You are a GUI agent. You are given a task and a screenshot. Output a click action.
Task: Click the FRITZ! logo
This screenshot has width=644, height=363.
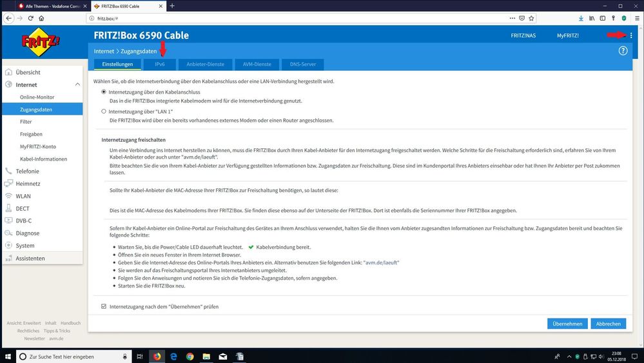click(40, 41)
